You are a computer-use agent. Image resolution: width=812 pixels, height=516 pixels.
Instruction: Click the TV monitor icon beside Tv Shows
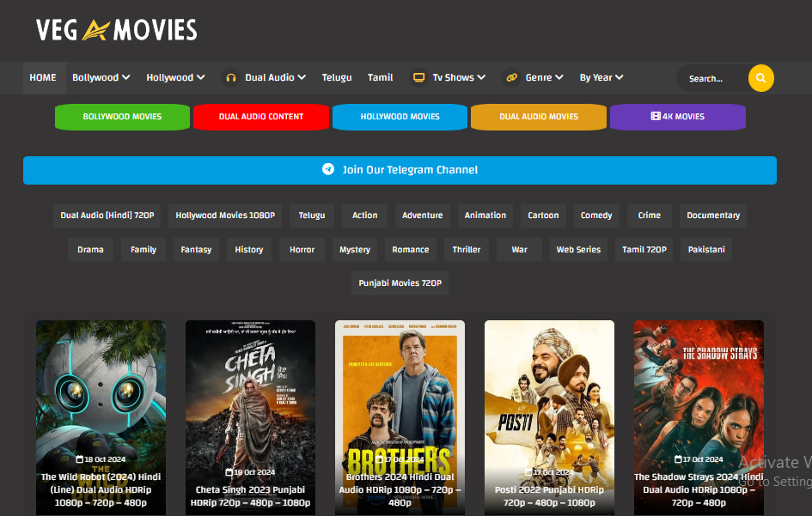419,77
